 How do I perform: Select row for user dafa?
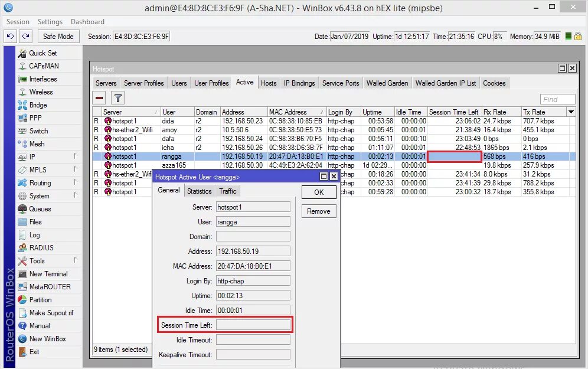coord(334,139)
